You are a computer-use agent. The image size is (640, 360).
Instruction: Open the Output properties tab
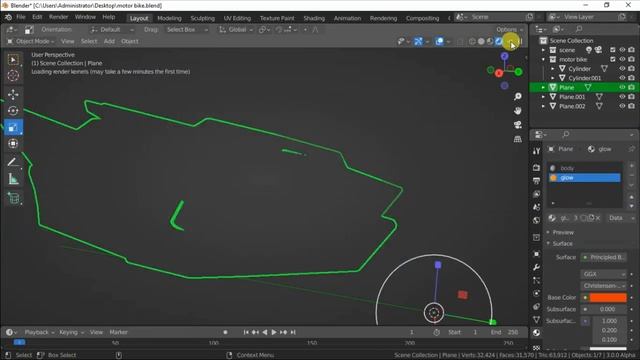tap(536, 180)
